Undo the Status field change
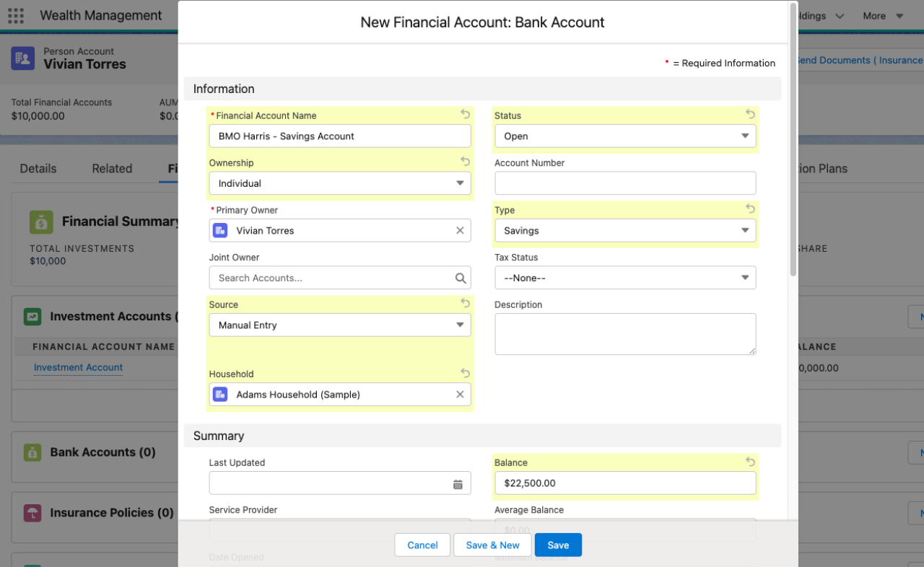 pos(750,114)
